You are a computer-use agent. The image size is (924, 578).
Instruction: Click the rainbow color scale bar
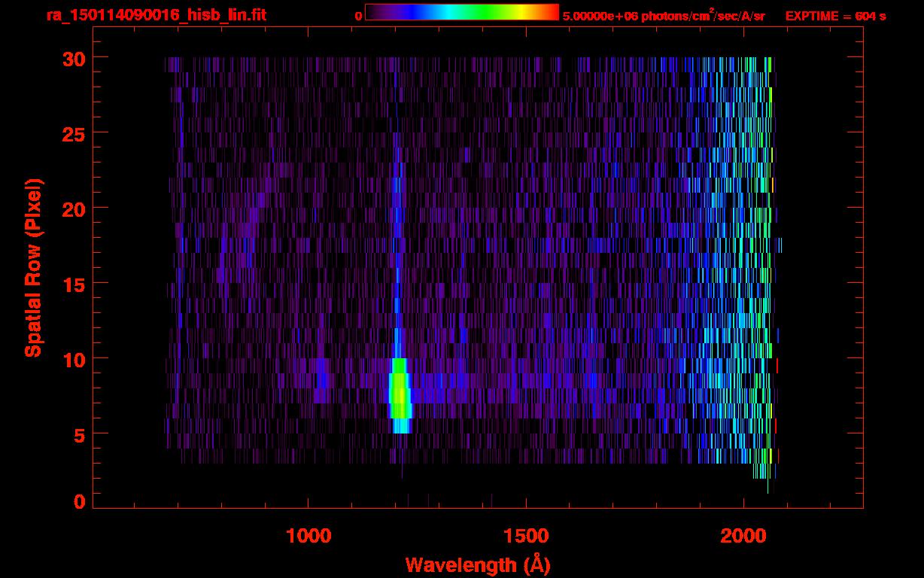461,12
